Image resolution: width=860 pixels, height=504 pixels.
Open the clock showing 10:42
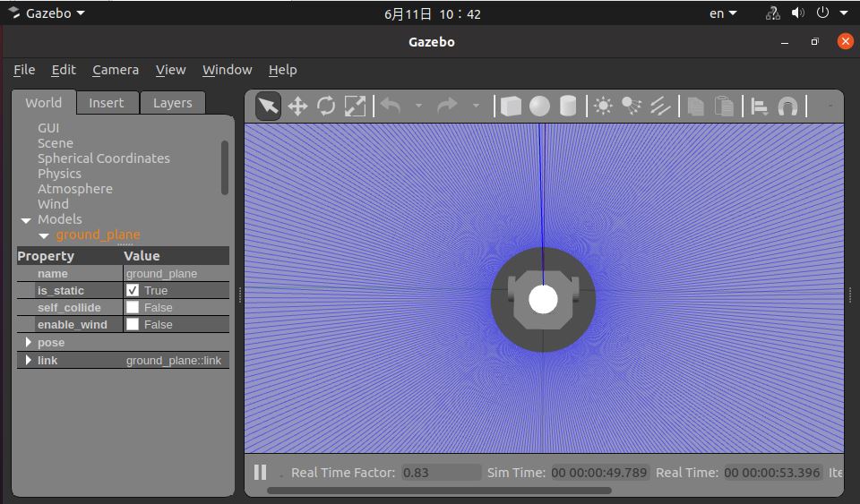click(x=432, y=14)
